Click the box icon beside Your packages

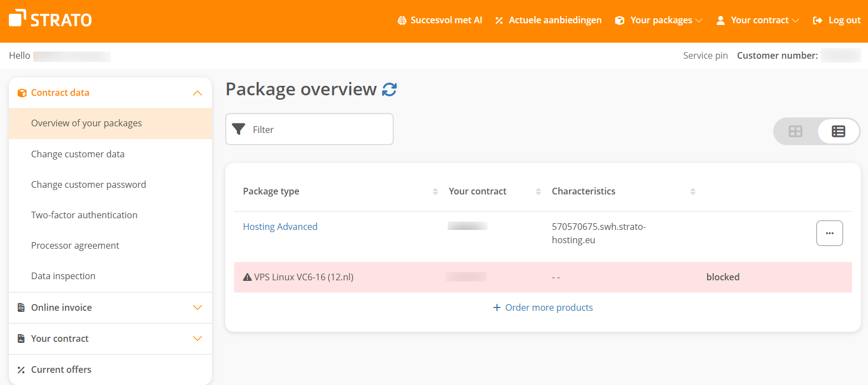(620, 20)
